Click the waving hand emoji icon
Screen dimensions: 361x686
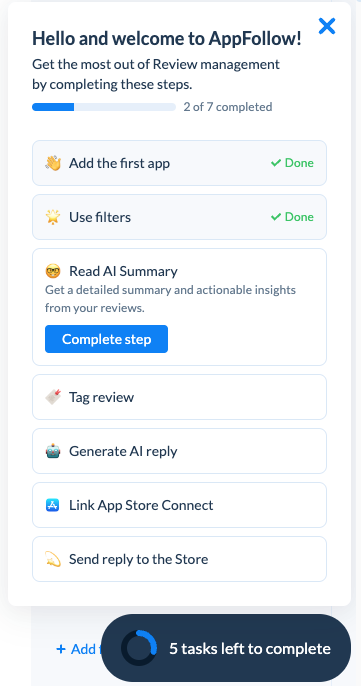[x=53, y=163]
